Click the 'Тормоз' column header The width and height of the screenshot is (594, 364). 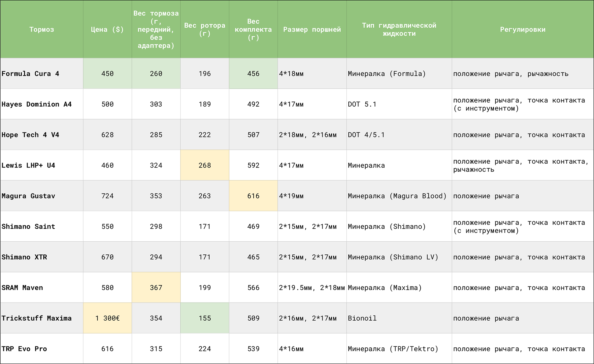(x=42, y=29)
